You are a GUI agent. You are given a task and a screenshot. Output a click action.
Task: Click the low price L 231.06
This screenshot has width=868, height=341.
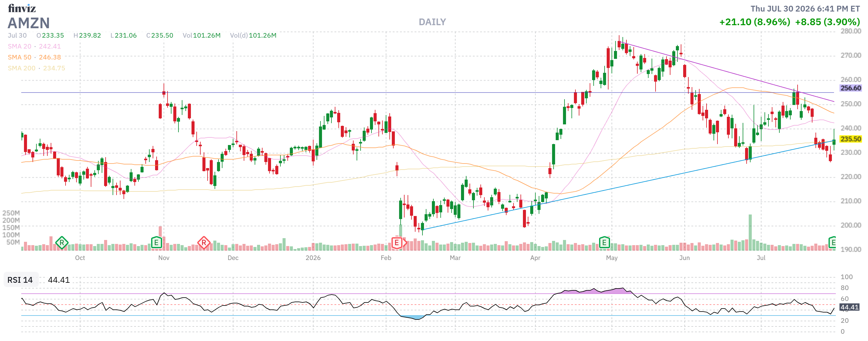pyautogui.click(x=124, y=35)
